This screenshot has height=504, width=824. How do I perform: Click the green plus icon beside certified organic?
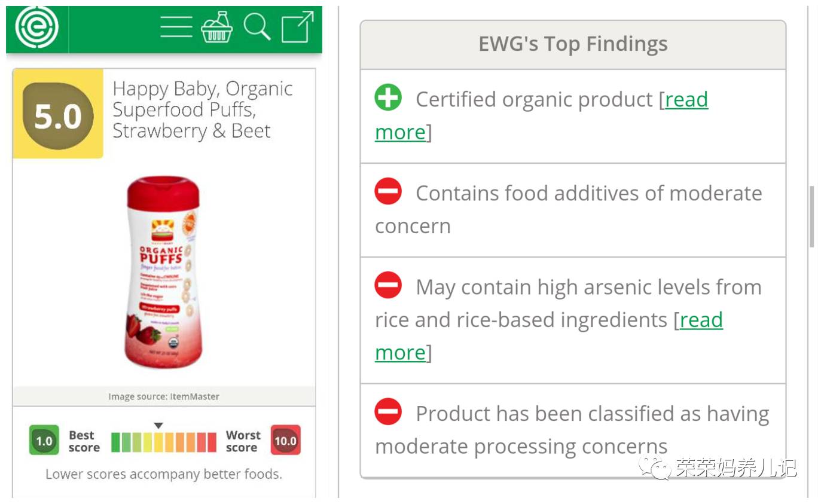(388, 97)
